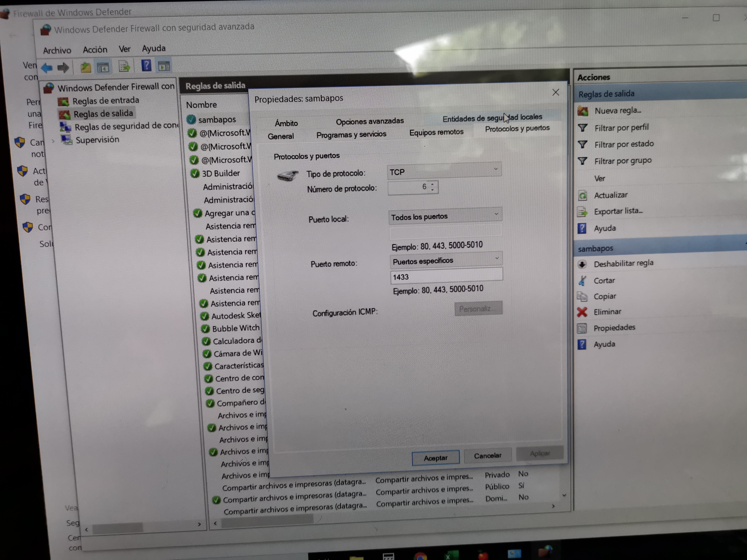Select the Cámara de Windows rule row
The image size is (747, 560).
click(x=238, y=353)
